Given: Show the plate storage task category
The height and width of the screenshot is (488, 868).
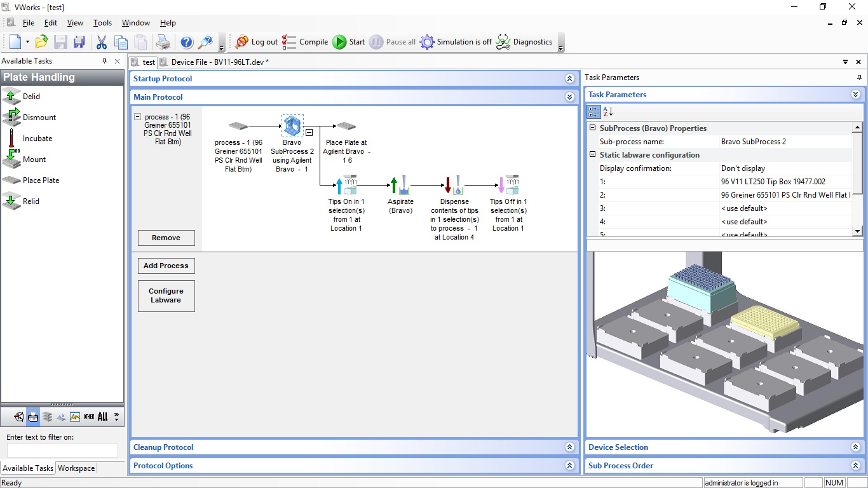Looking at the screenshot, I should point(47,417).
